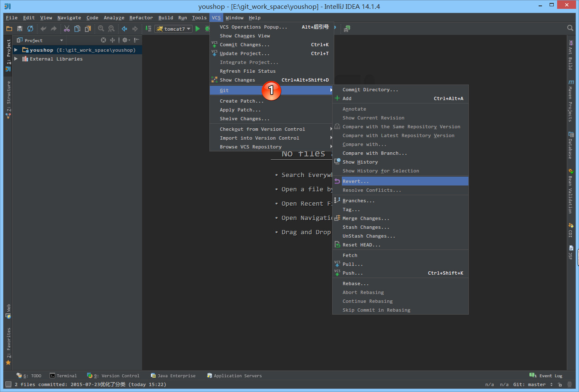Open the Git: master branch selector

[533, 384]
